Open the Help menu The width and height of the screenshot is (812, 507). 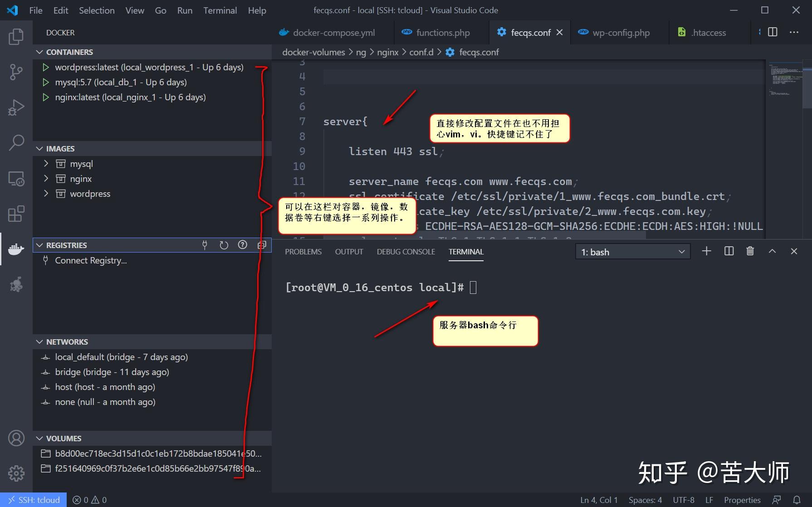[257, 10]
